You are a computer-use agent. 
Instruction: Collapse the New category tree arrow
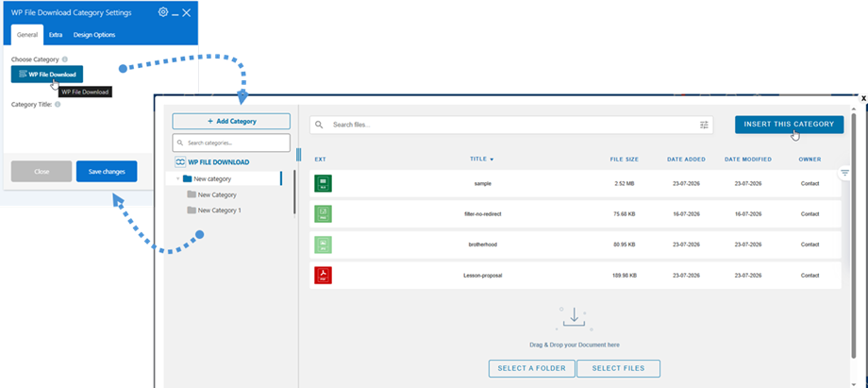point(177,179)
